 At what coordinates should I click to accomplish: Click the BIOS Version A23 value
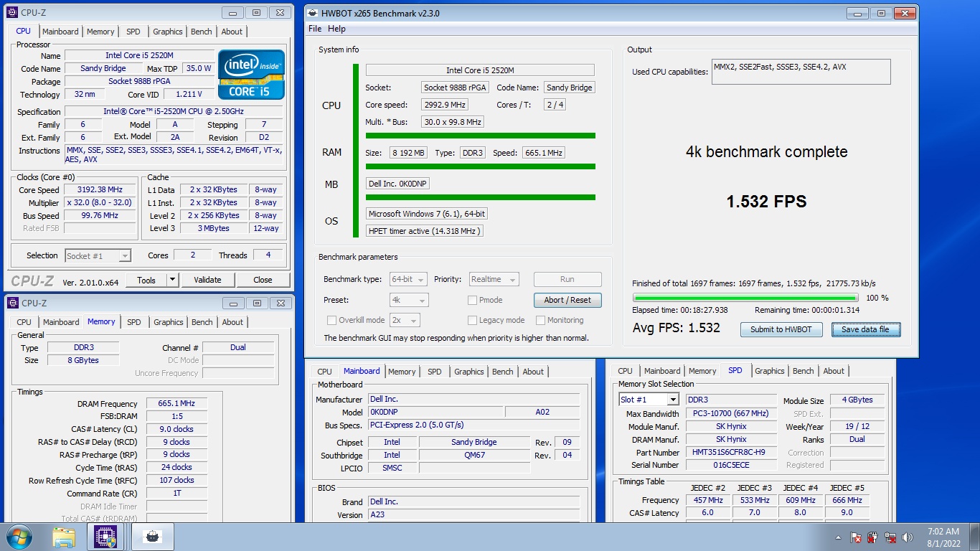pyautogui.click(x=473, y=514)
